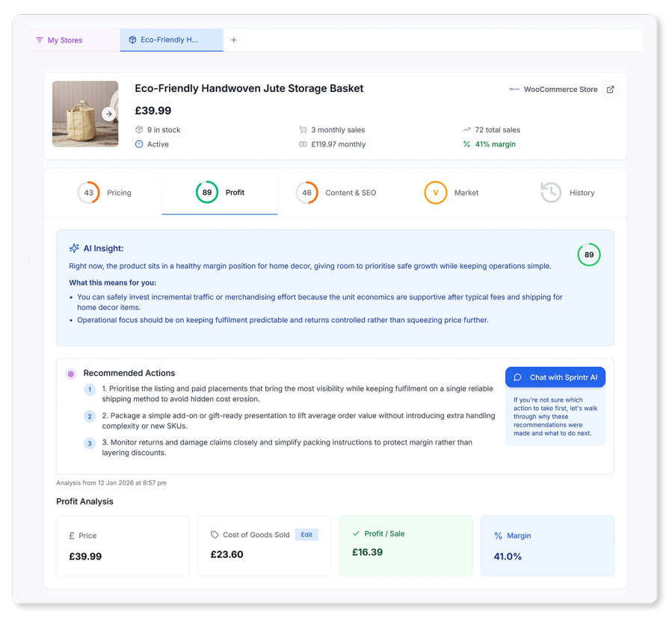Click the History clock icon
672x620 pixels.
pos(551,193)
